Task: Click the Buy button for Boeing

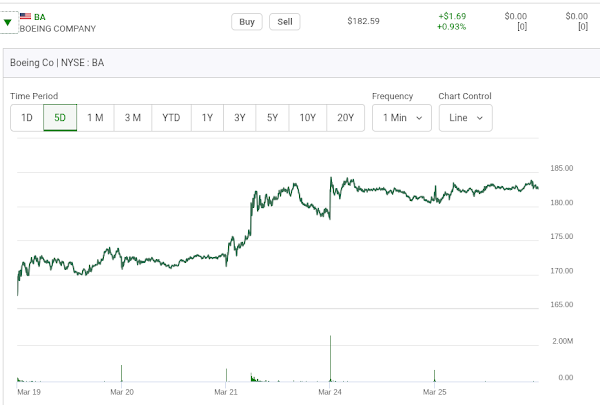Action: [246, 22]
